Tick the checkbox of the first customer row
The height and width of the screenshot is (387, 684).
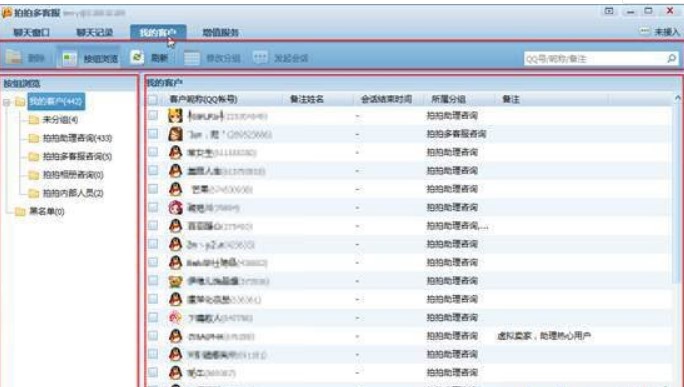153,115
